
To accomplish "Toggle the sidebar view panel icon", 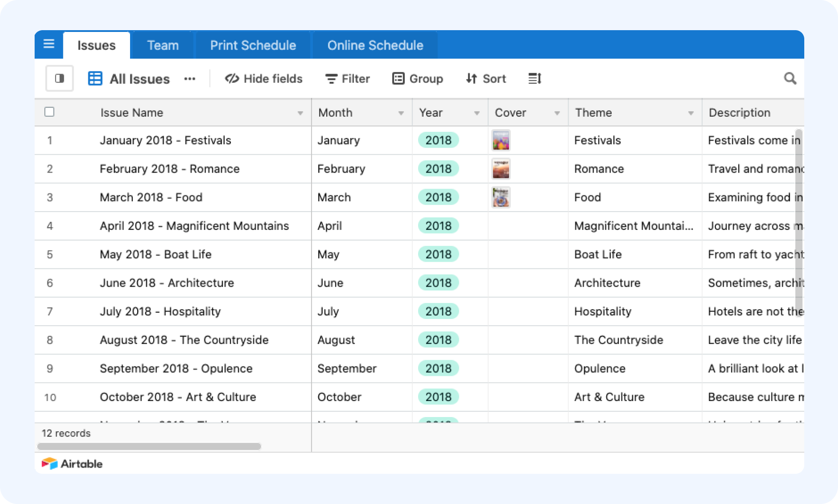I will [59, 79].
